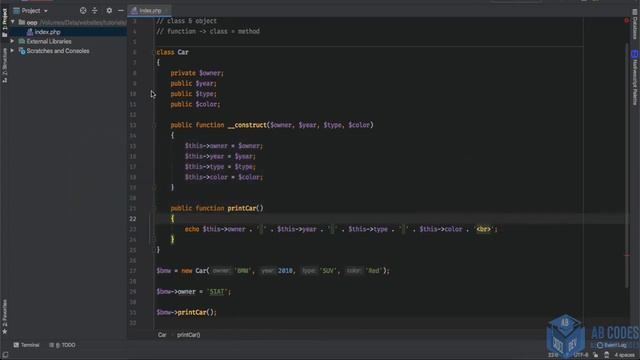Click '$this->owner = $owner;' line
This screenshot has height=360, width=640.
pyautogui.click(x=224, y=146)
